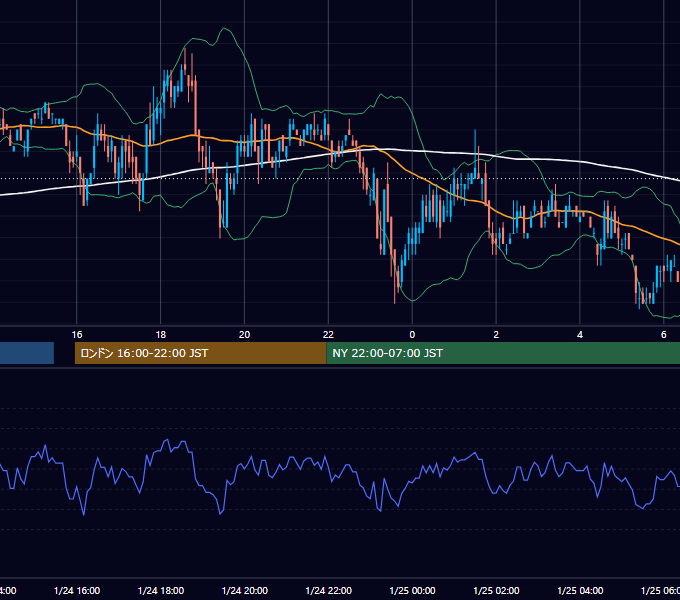Click the 1/24 18:00 time label
680x600 pixels.
[161, 590]
